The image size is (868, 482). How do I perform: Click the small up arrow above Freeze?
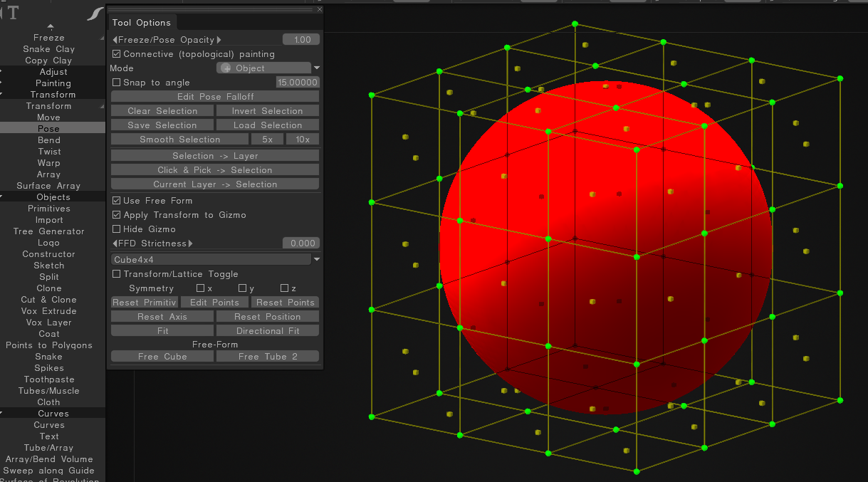[x=50, y=27]
